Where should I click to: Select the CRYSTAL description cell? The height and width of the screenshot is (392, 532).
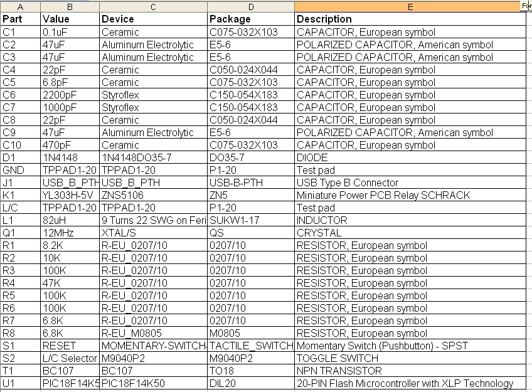pyautogui.click(x=410, y=233)
